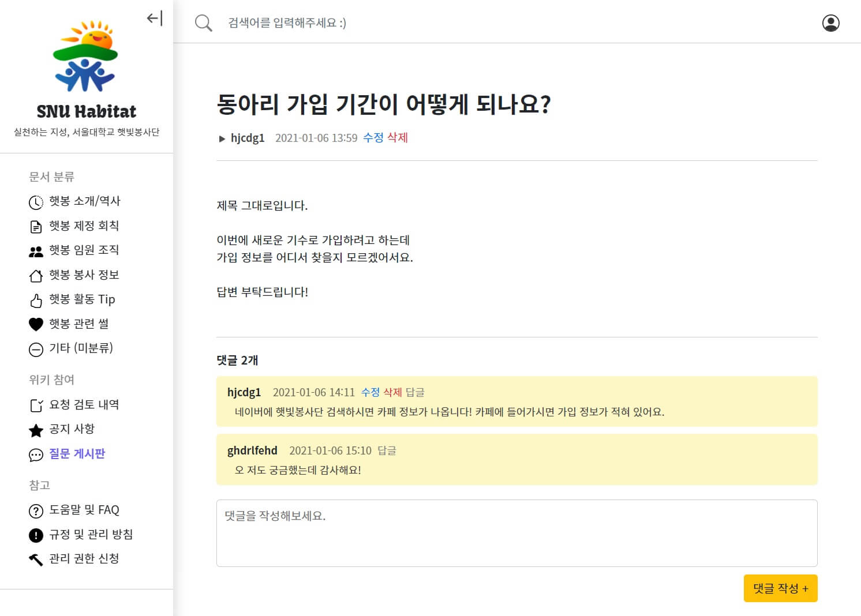Go to 질문 게시판 in sidebar
Image resolution: width=861 pixels, height=616 pixels.
pos(77,454)
